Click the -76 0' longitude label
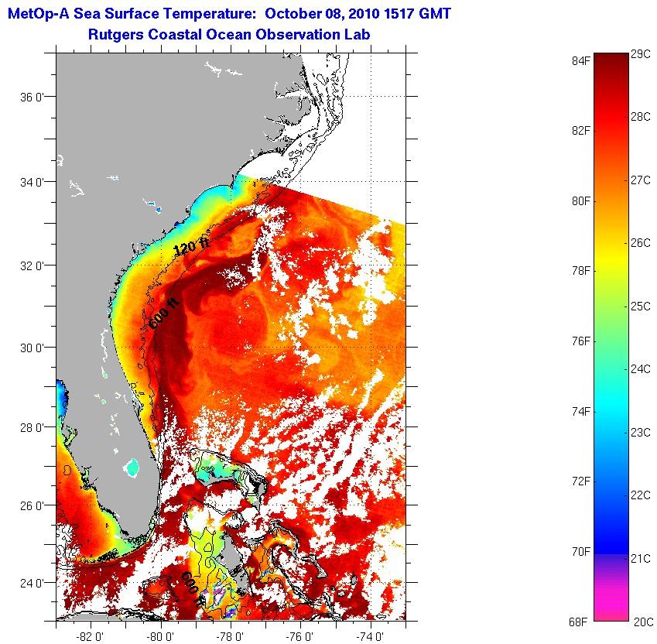657x644 pixels. 299,636
